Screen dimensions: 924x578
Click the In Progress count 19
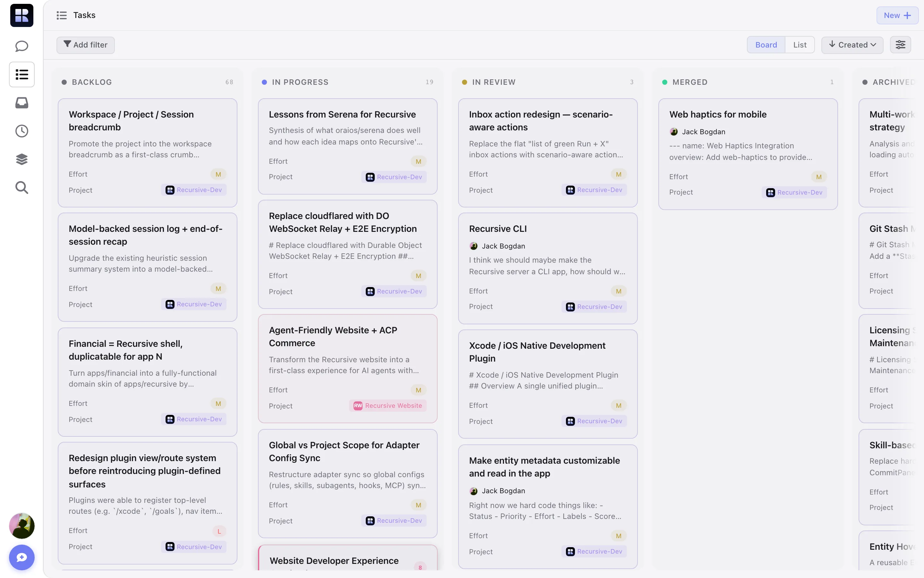pyautogui.click(x=430, y=82)
